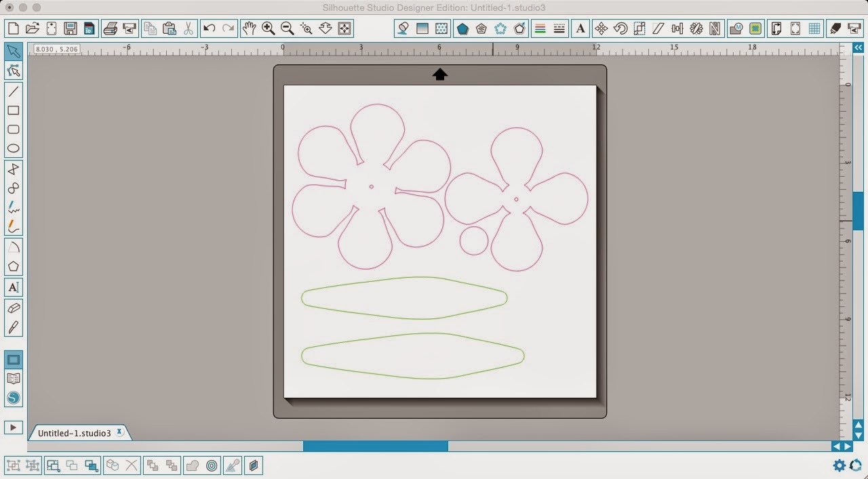Group selected shapes from the bottom toolbar

click(13, 465)
